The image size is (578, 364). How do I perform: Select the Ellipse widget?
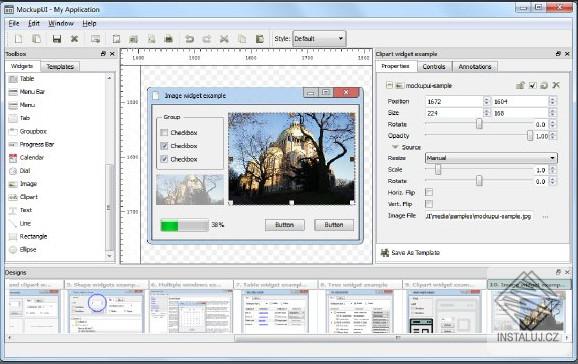(22, 250)
